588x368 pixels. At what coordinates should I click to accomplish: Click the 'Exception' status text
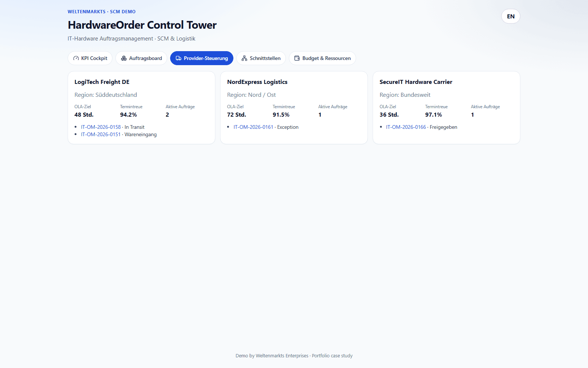288,127
